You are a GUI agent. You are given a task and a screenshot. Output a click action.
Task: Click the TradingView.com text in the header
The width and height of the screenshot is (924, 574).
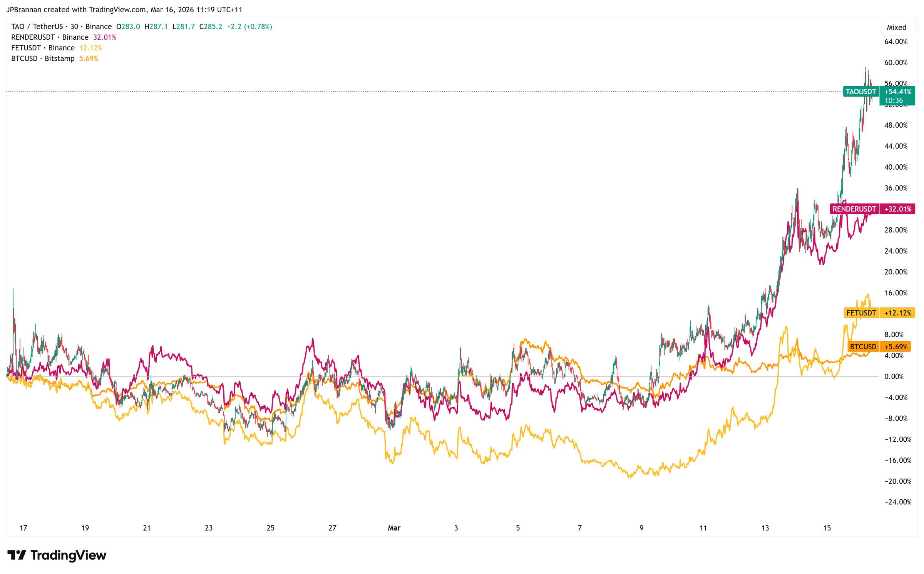click(x=117, y=10)
